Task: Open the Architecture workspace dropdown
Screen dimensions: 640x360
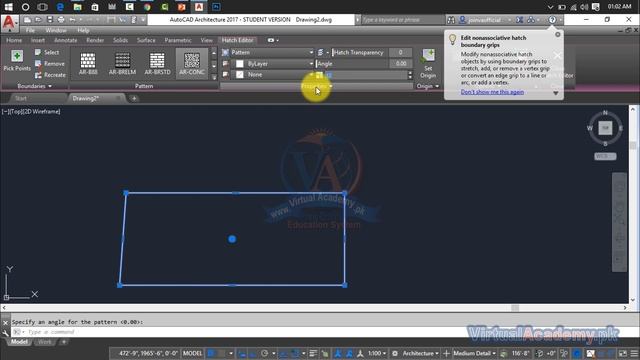Action: point(420,353)
